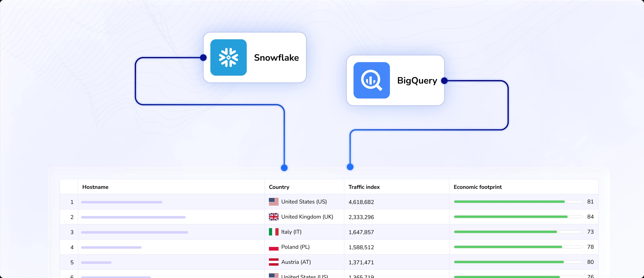The height and width of the screenshot is (278, 644).
Task: Click the United Kingdom flag icon
Action: (274, 217)
